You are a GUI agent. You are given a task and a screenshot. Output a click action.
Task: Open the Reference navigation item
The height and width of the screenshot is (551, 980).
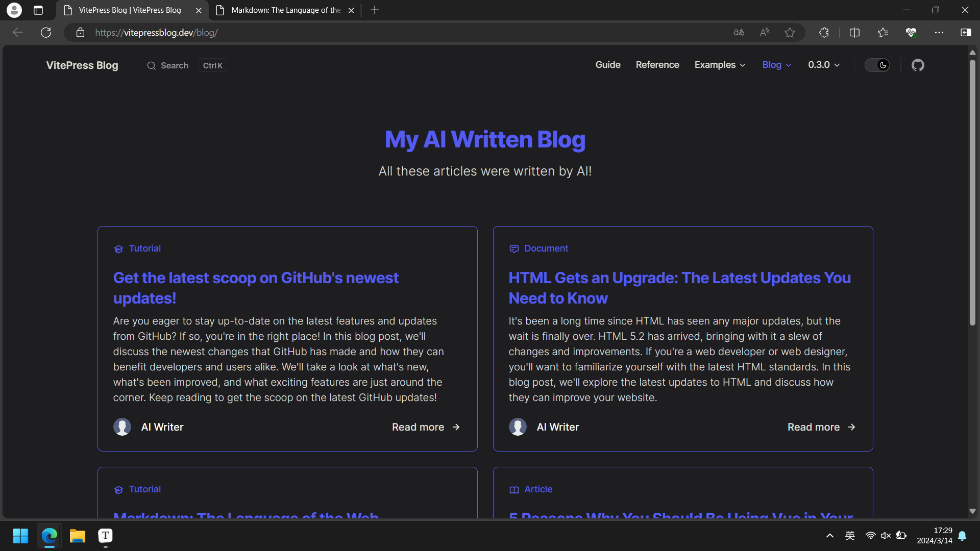click(657, 65)
